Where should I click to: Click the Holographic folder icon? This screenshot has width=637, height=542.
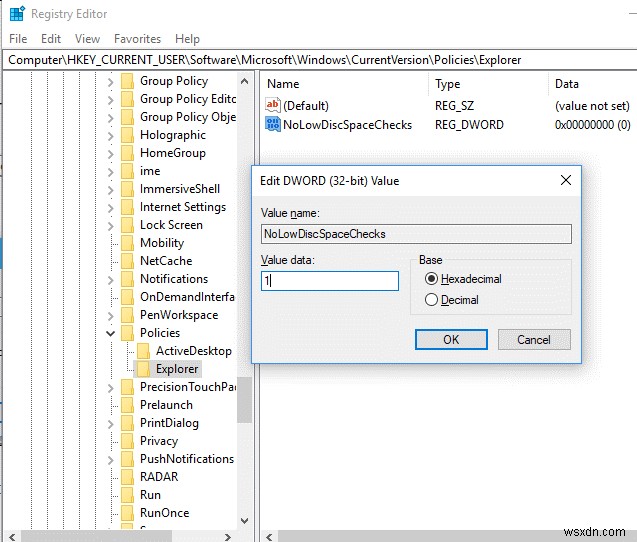[x=128, y=135]
